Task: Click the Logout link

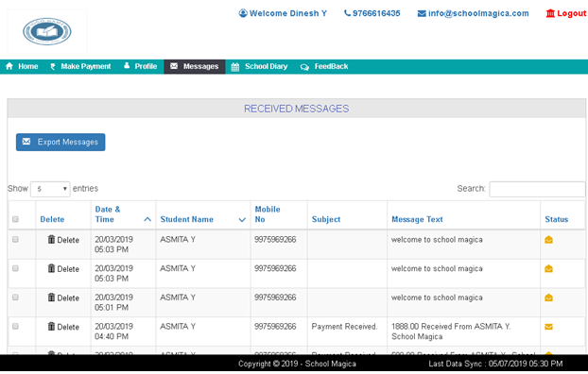Action: click(566, 13)
